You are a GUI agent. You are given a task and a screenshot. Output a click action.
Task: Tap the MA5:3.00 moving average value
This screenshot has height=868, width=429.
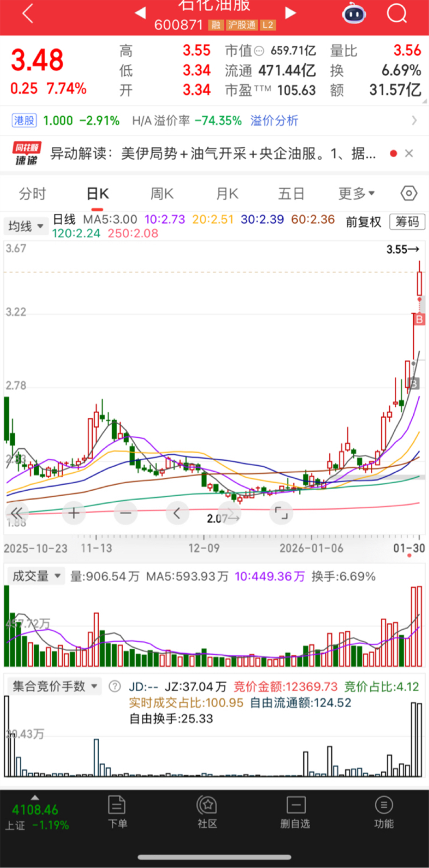coord(111,219)
